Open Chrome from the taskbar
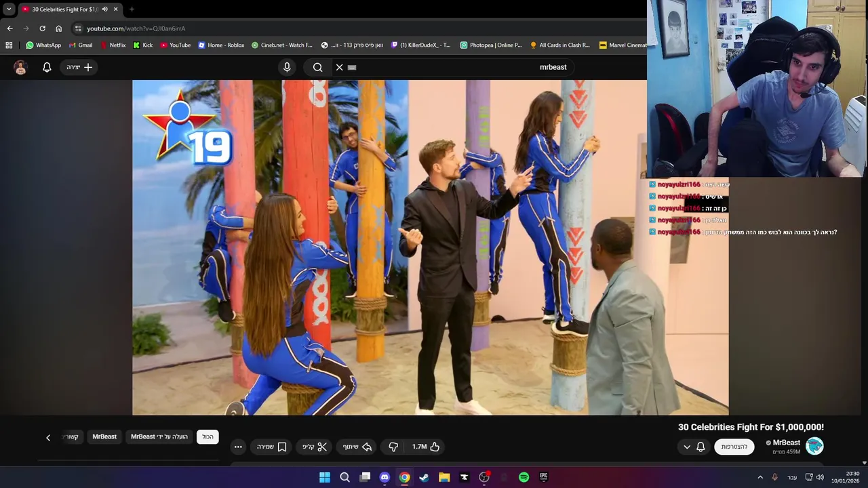This screenshot has height=488, width=868. click(404, 477)
